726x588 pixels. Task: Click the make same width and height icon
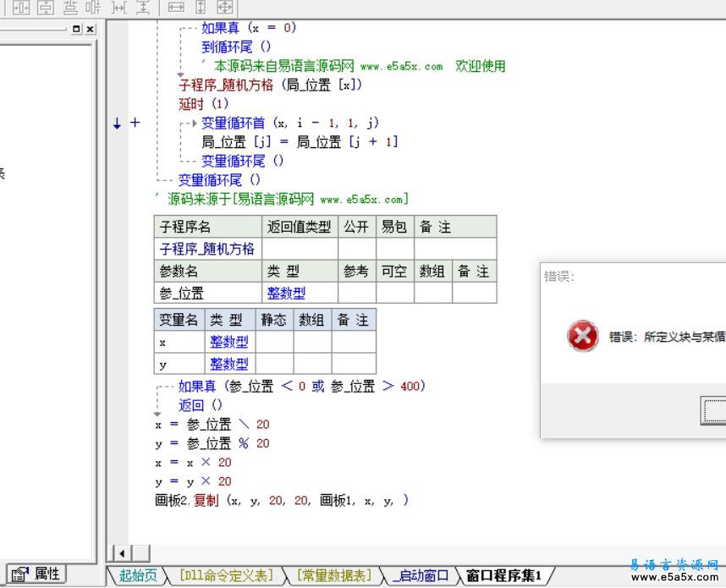(x=225, y=7)
